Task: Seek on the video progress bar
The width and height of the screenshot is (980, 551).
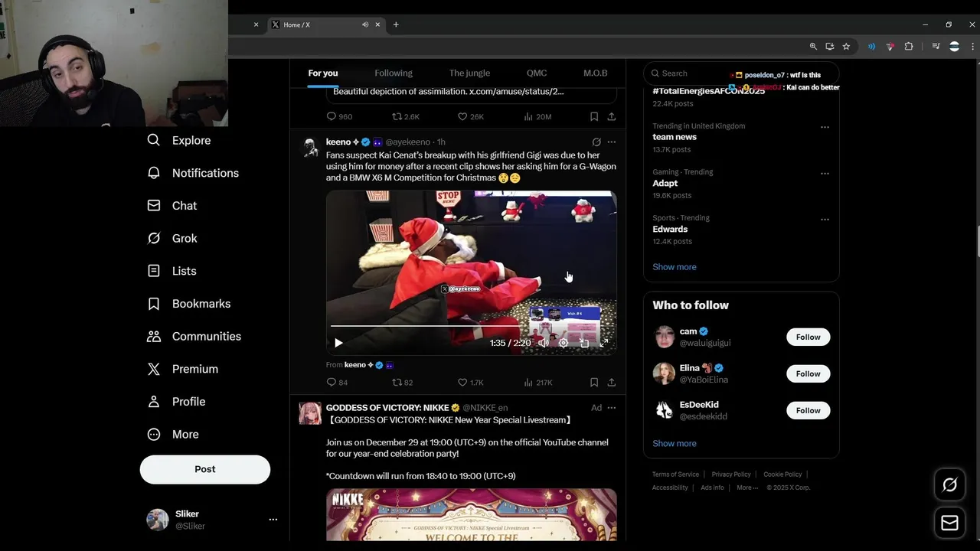Action: point(472,326)
